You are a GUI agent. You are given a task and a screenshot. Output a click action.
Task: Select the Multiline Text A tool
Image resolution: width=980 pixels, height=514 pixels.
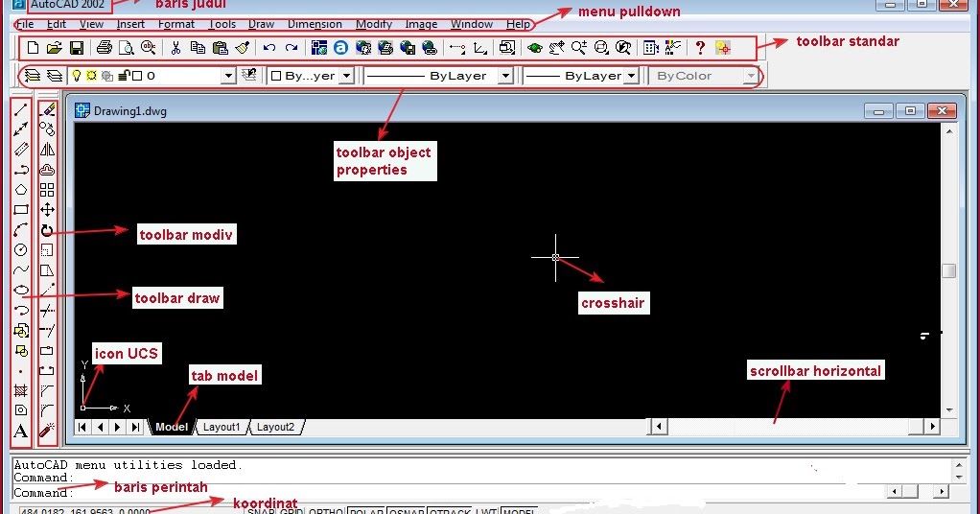[x=21, y=432]
